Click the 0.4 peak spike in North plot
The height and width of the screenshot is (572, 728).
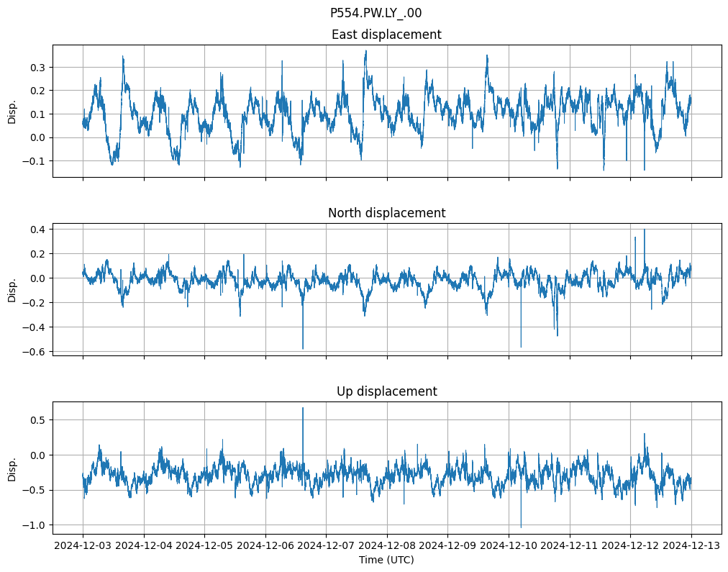point(645,231)
